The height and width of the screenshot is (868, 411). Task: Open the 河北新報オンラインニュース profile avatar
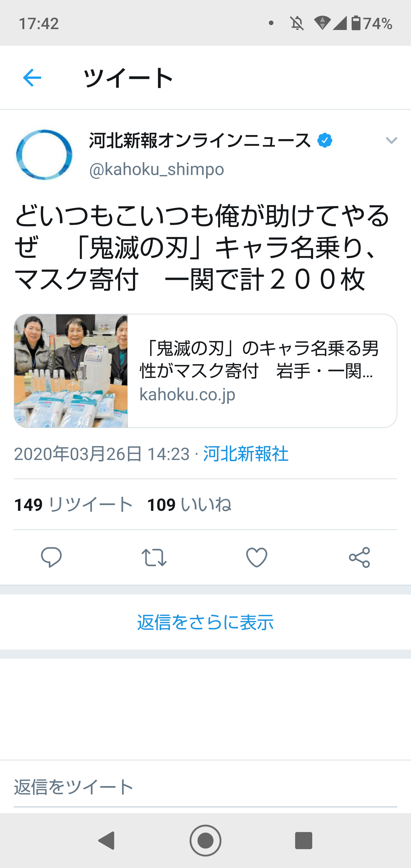coord(44,155)
